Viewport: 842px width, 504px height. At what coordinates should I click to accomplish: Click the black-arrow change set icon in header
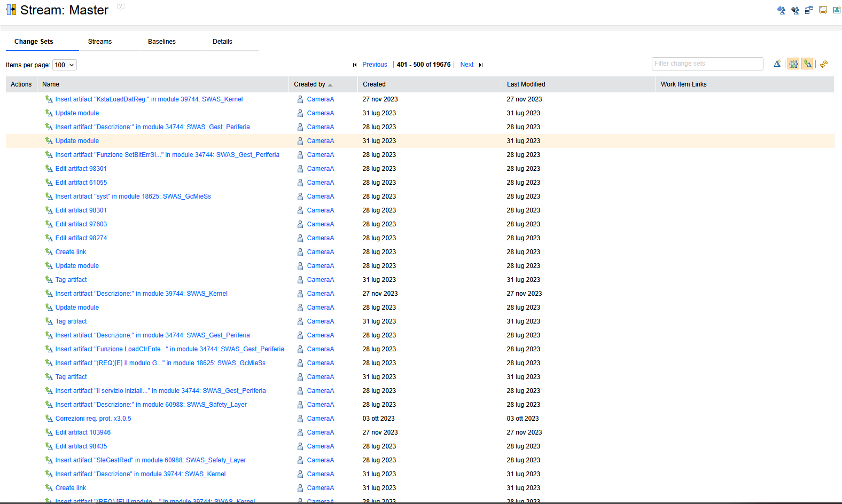[795, 10]
